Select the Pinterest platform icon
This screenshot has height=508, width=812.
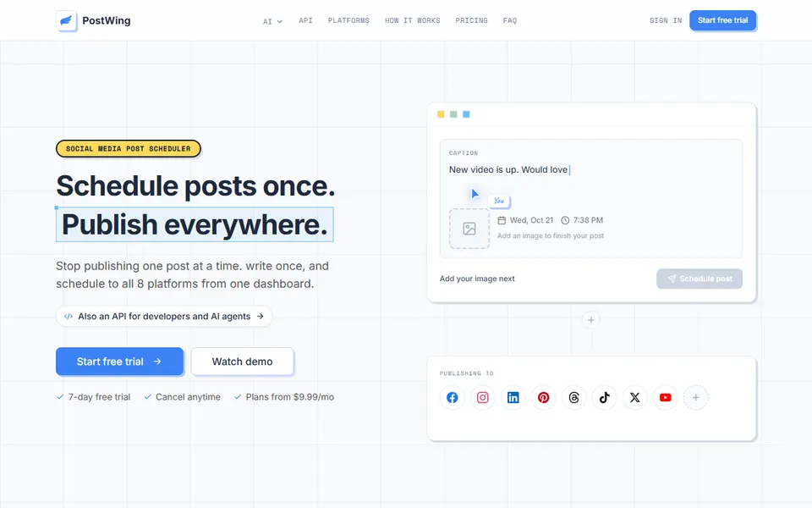tap(543, 398)
